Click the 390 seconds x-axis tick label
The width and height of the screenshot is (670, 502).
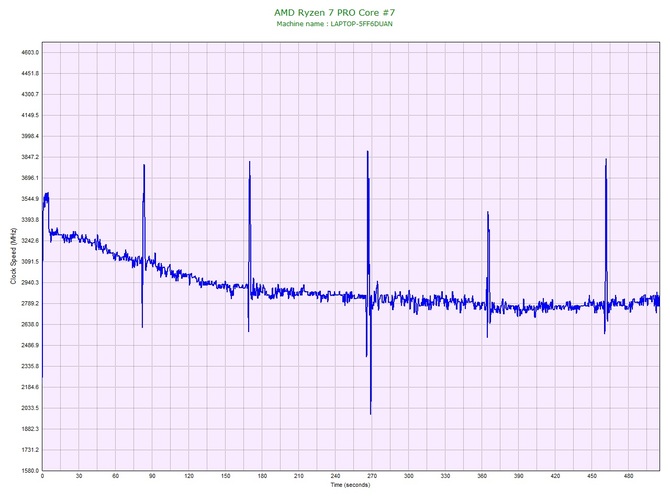click(519, 476)
